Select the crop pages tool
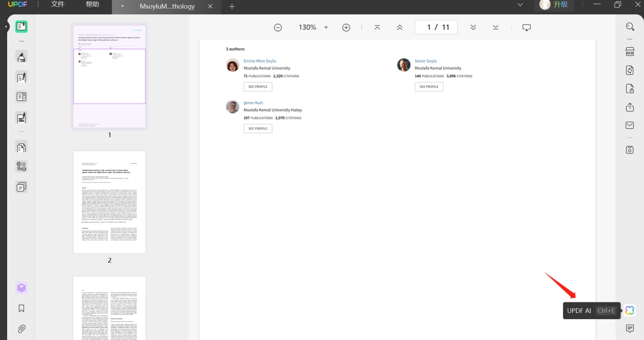Image resolution: width=644 pixels, height=340 pixels. (21, 167)
